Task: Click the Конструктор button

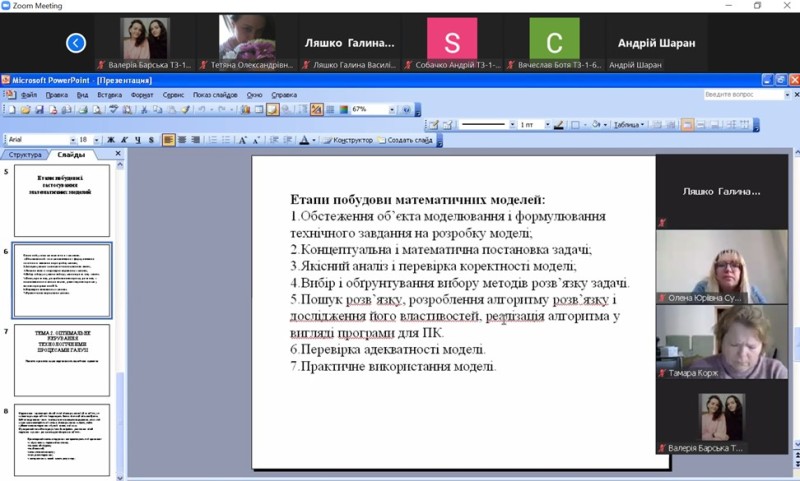Action: [x=347, y=140]
